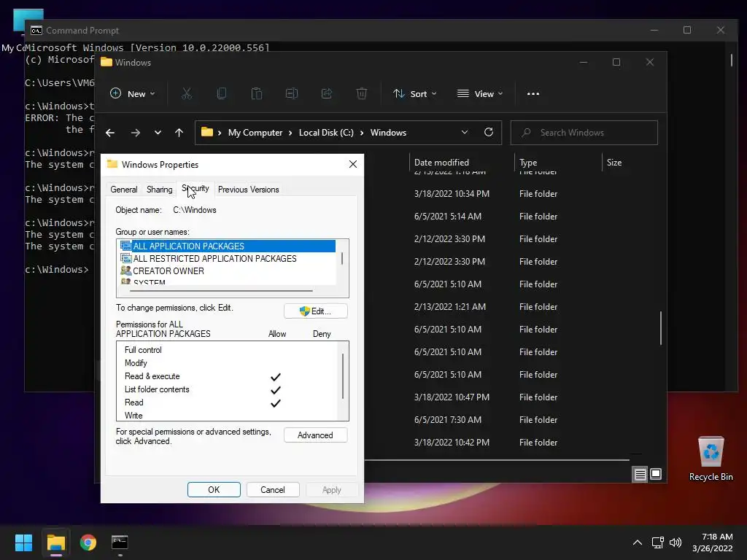Viewport: 747px width, 560px height.
Task: Click the Cut icon in Explorer toolbar
Action: pos(186,94)
